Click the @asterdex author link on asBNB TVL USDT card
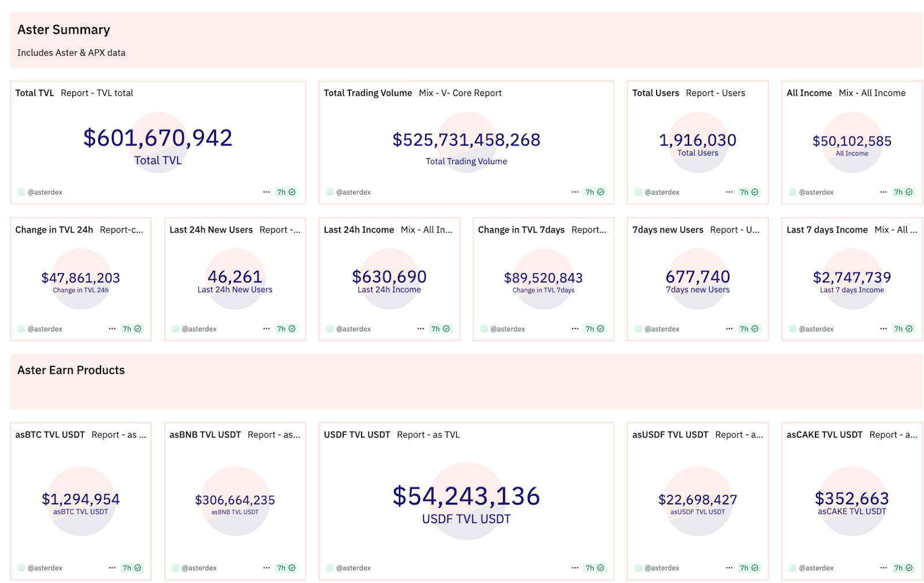924x583 pixels. click(199, 568)
